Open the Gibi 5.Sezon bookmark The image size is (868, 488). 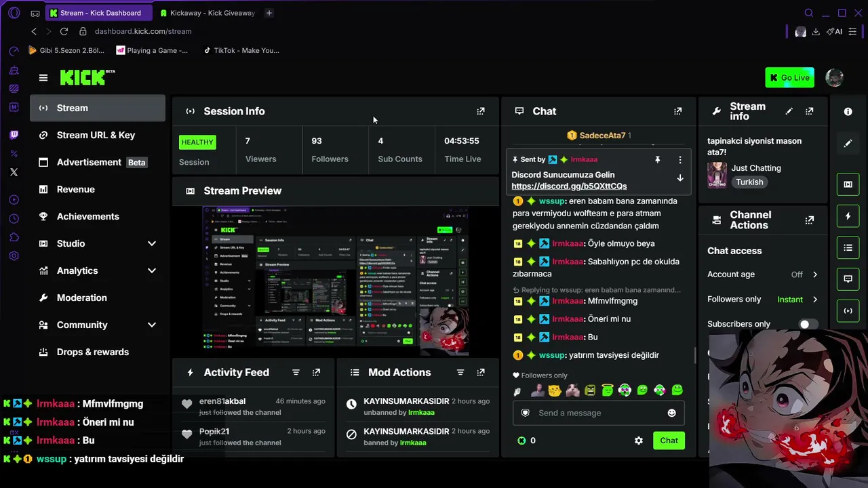click(x=66, y=50)
